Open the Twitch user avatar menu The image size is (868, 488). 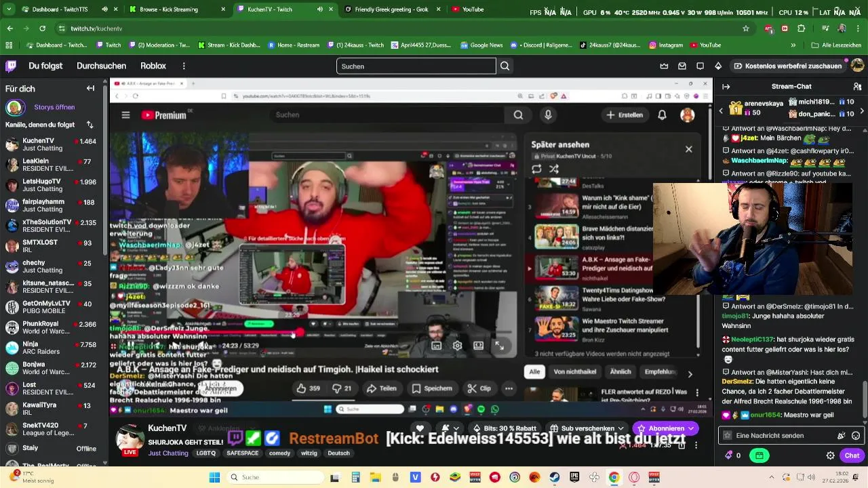point(857,66)
